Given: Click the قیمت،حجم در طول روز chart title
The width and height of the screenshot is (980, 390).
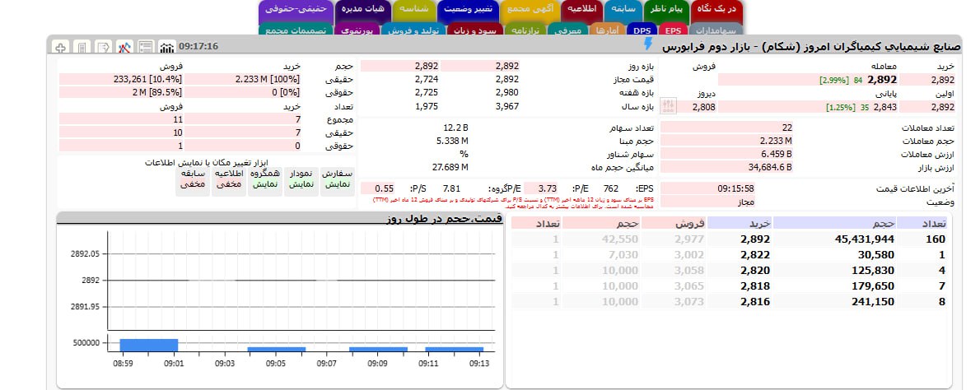Looking at the screenshot, I should pyautogui.click(x=442, y=218).
